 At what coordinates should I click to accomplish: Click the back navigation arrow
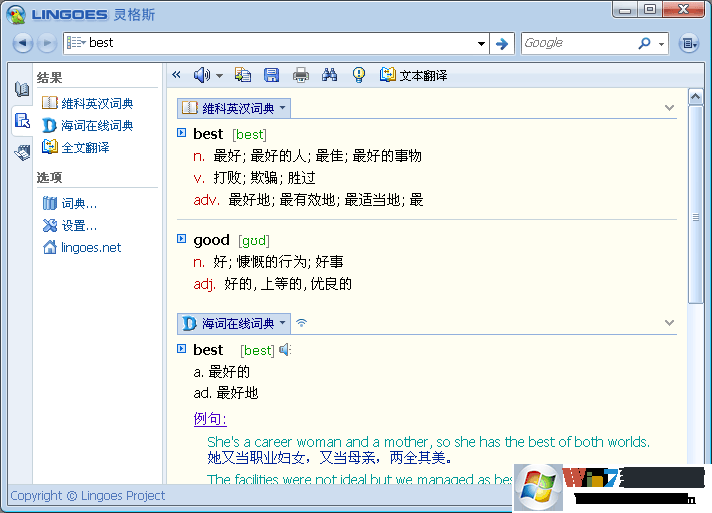[x=24, y=43]
